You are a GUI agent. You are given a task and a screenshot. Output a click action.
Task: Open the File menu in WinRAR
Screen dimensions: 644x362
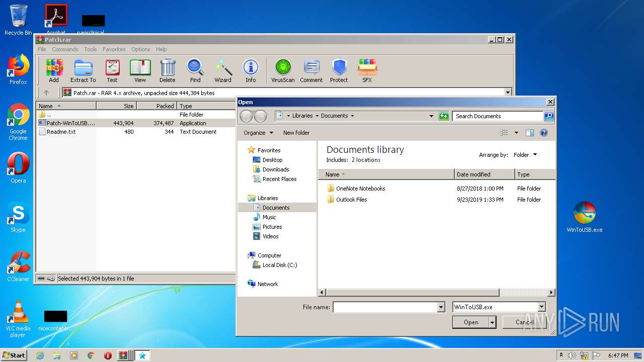(42, 49)
